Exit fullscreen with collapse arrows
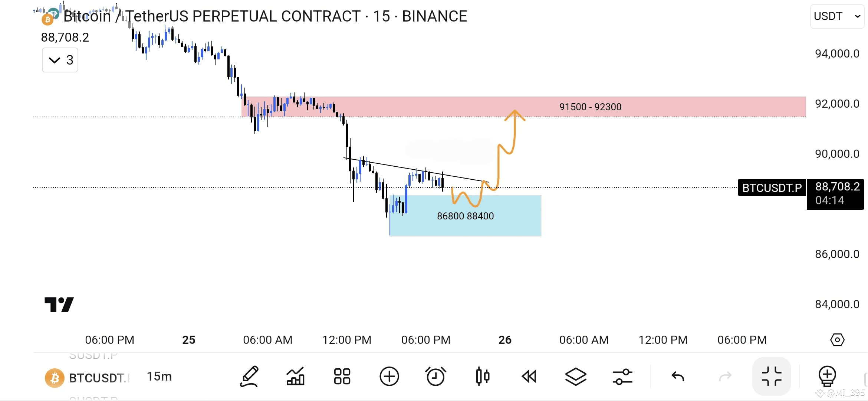Image resolution: width=868 pixels, height=401 pixels. coord(772,376)
